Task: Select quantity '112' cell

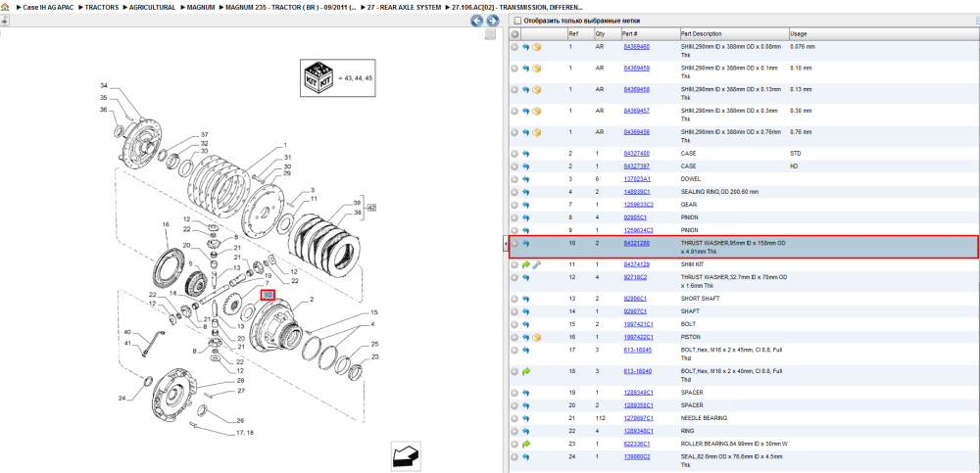Action: pyautogui.click(x=601, y=418)
